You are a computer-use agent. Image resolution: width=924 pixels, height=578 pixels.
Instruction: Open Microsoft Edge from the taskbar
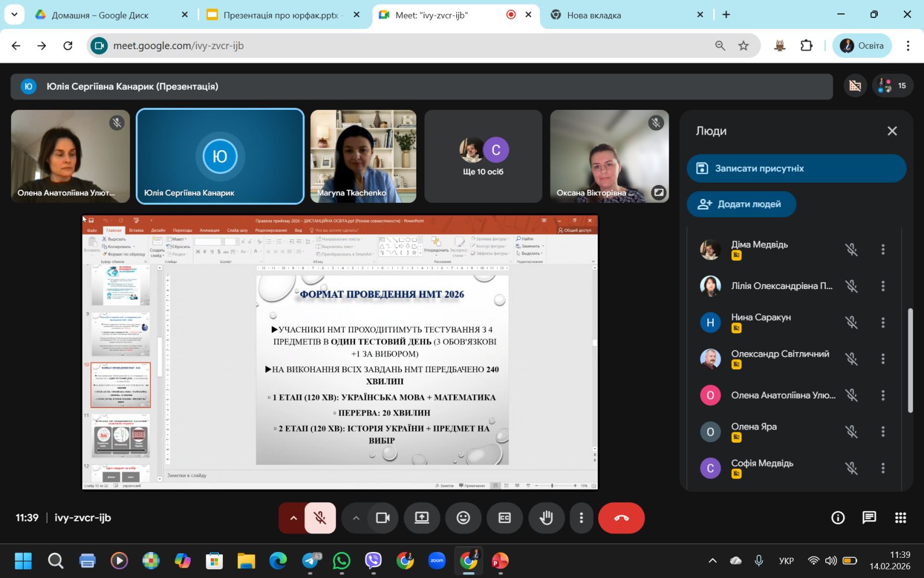pos(278,561)
